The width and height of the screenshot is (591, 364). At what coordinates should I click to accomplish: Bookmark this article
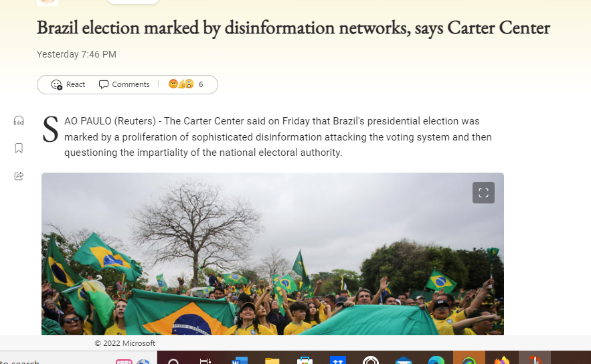coord(19,148)
